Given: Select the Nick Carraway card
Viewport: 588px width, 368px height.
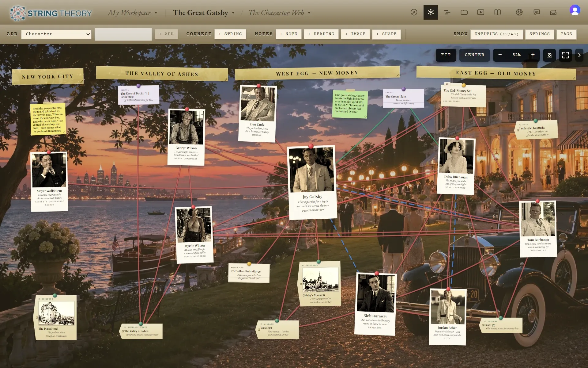Looking at the screenshot, I should 376,304.
